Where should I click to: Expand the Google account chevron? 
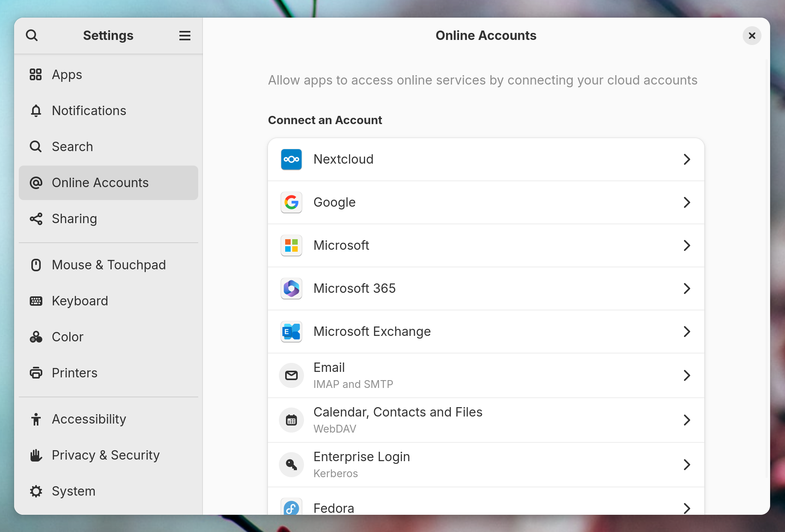coord(687,202)
